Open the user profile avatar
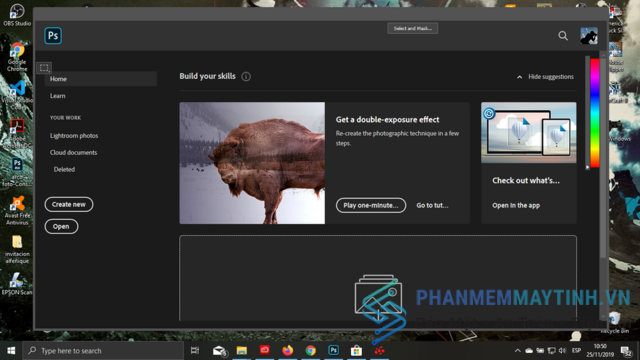Viewport: 640px width, 360px height. pos(589,36)
